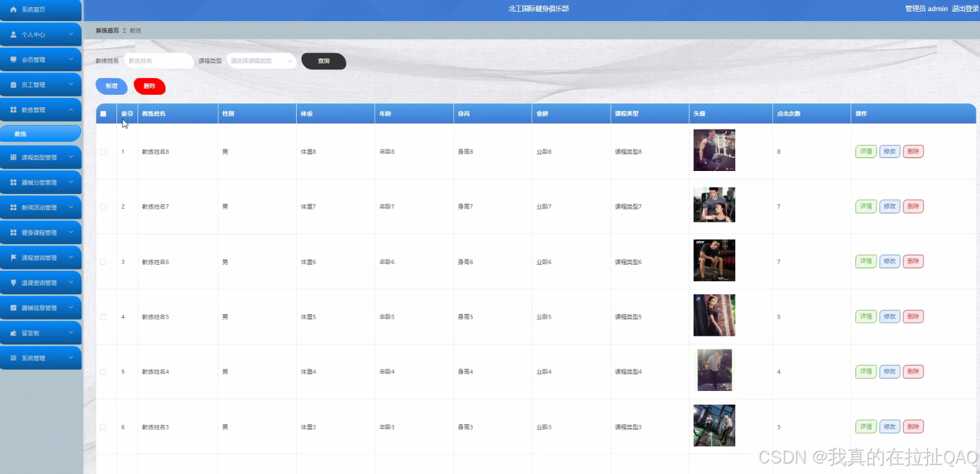Check the row for 教练姓名8

103,152
